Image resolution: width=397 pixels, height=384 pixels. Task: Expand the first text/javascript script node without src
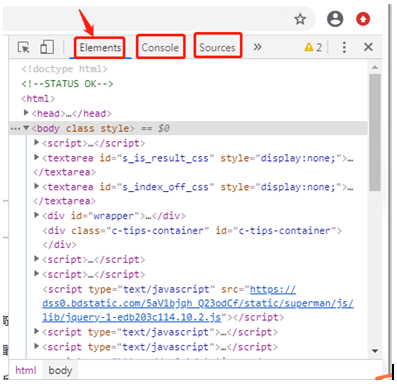(x=37, y=332)
